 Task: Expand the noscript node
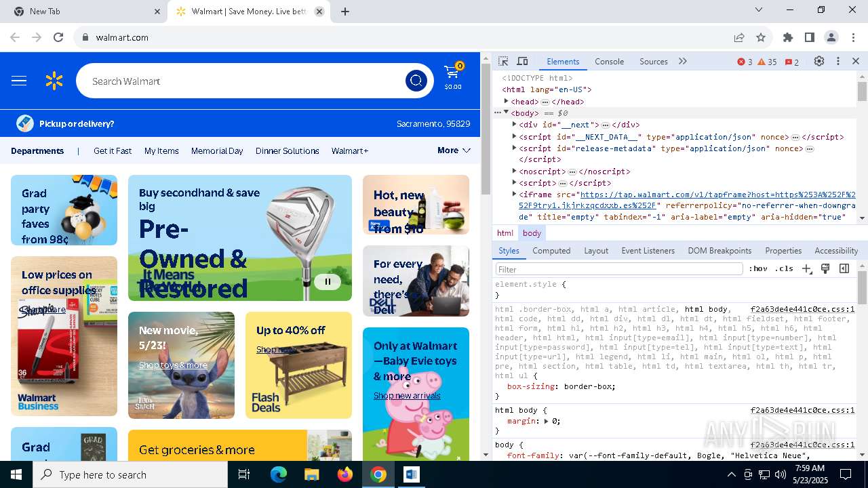coord(514,171)
